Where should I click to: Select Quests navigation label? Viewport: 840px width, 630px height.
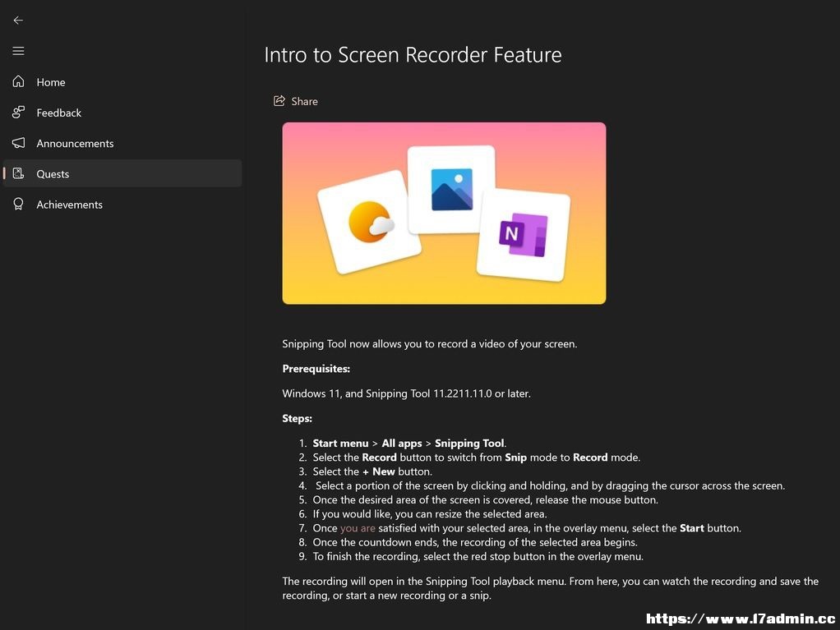point(53,174)
